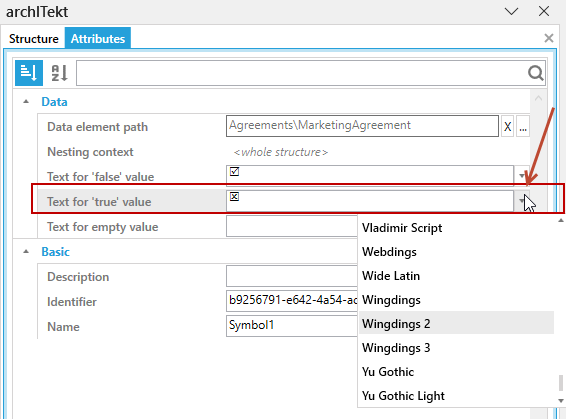Open dropdown for 'false' value text
This screenshot has height=419, width=566.
(x=522, y=176)
